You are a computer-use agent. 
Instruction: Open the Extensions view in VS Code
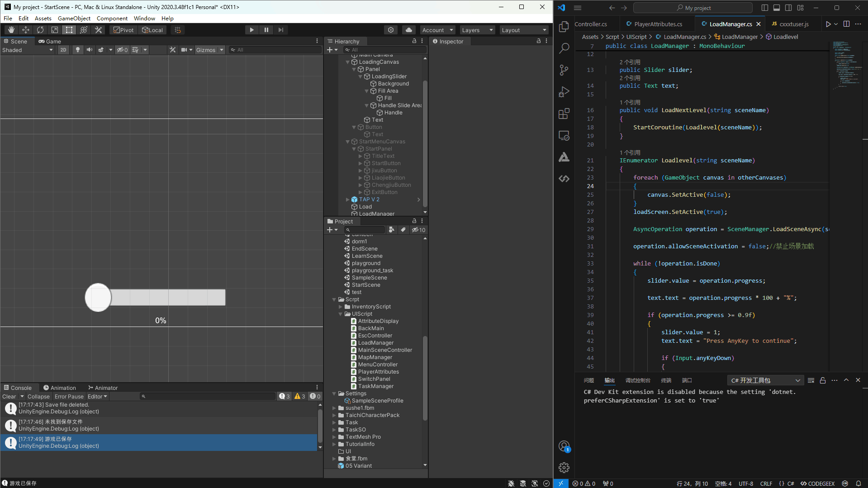point(564,114)
